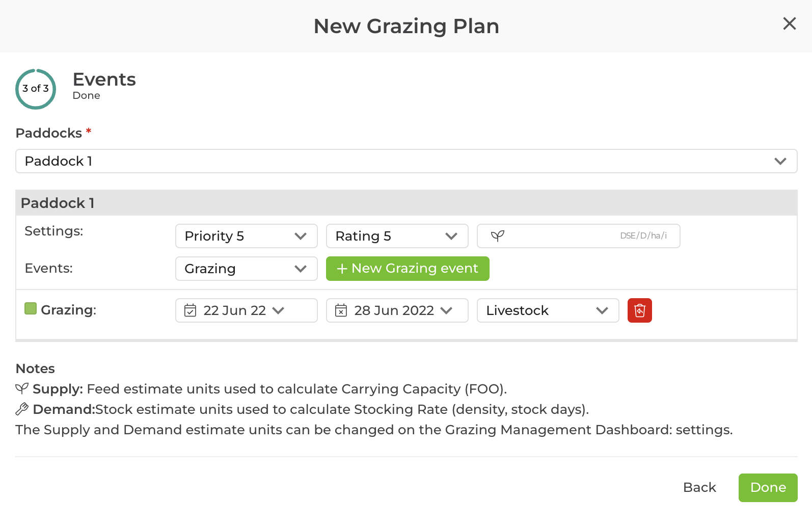Open the Livestock type dropdown

click(548, 310)
